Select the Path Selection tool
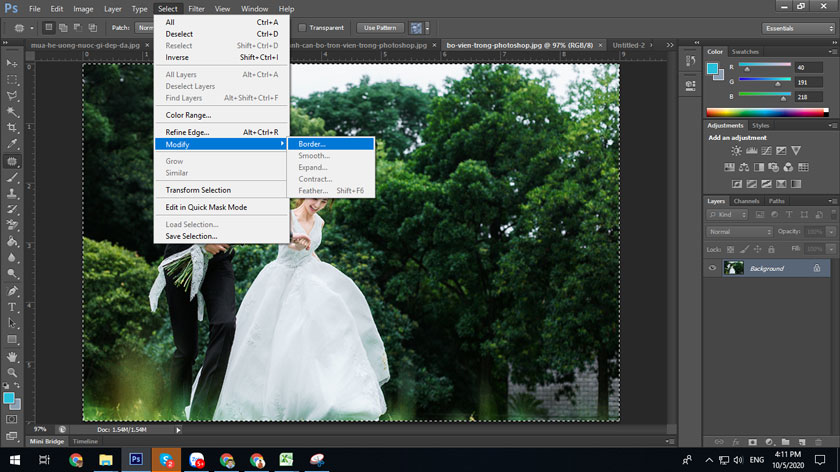The width and height of the screenshot is (840, 472). click(x=12, y=323)
